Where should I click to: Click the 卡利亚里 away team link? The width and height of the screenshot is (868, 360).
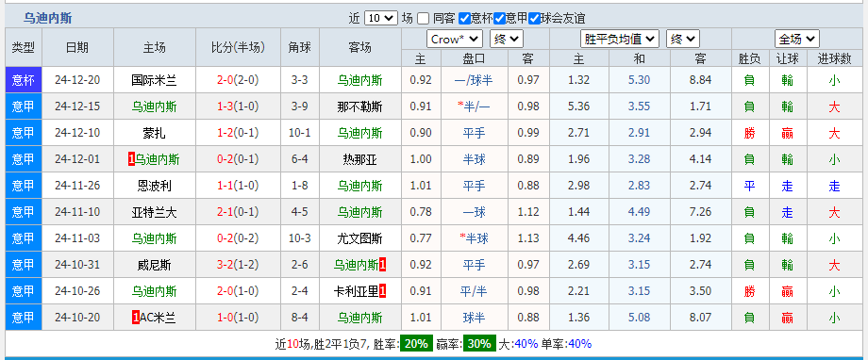[356, 291]
